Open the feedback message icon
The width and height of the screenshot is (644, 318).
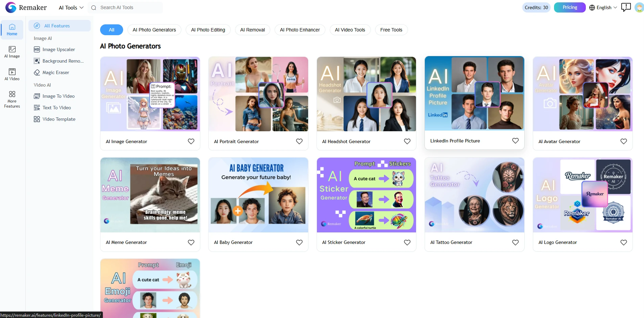click(626, 7)
